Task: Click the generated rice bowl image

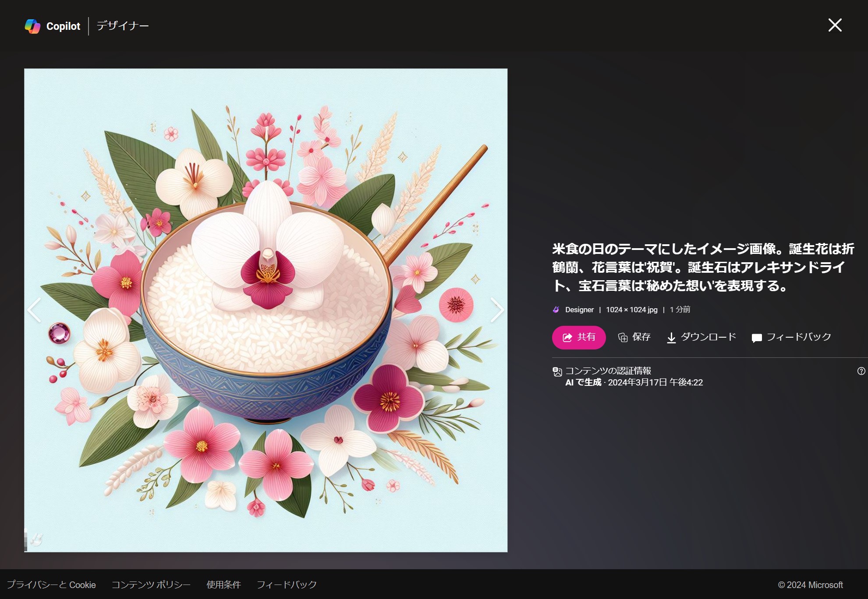Action: pos(266,310)
